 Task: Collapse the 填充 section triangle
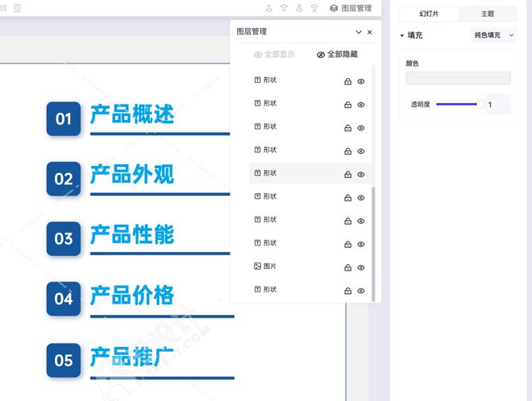402,35
